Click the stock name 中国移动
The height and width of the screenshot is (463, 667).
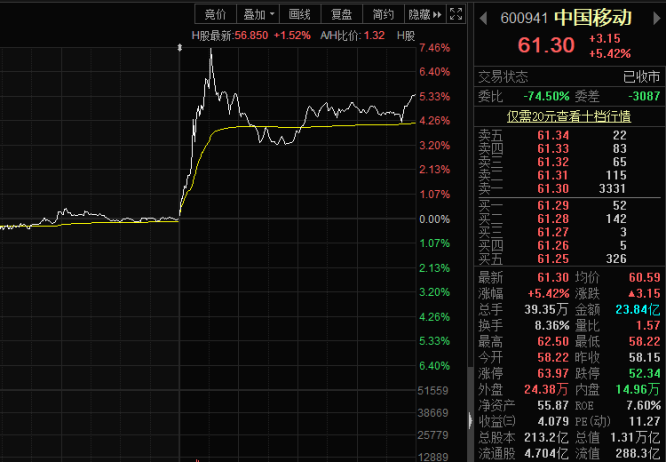(593, 17)
